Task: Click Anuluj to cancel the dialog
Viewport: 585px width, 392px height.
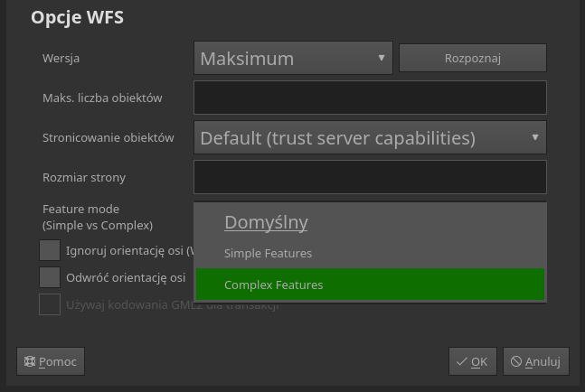Action: pyautogui.click(x=535, y=361)
